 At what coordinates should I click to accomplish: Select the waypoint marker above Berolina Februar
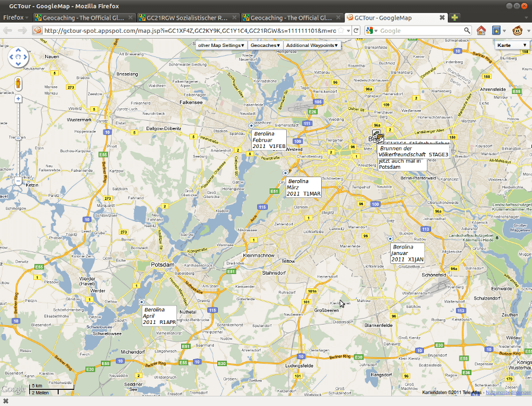[251, 125]
